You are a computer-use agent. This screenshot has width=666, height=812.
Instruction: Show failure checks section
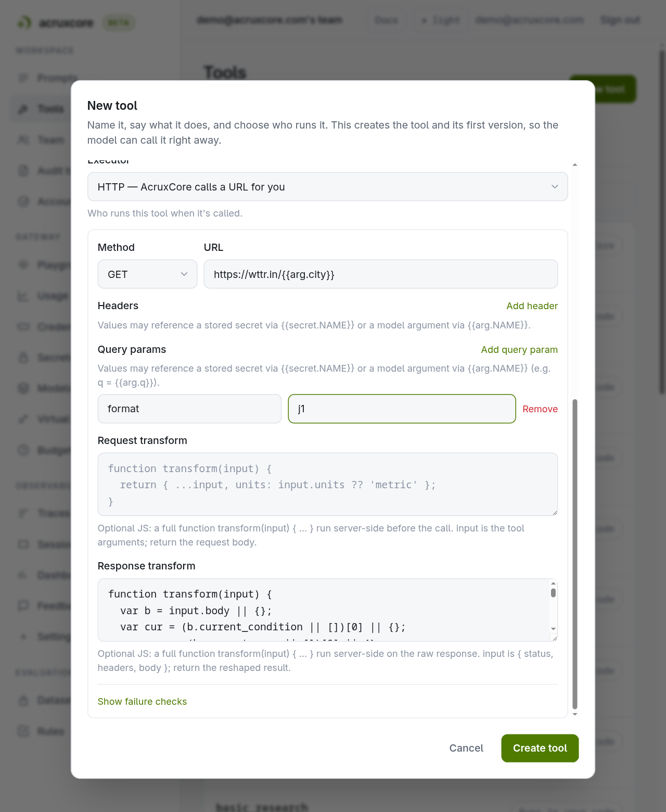[x=142, y=702]
